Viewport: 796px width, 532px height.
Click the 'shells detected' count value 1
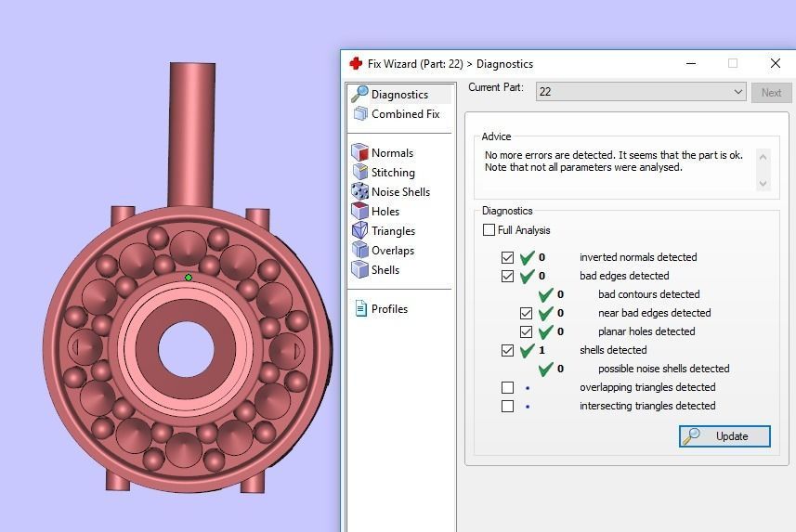pos(542,350)
